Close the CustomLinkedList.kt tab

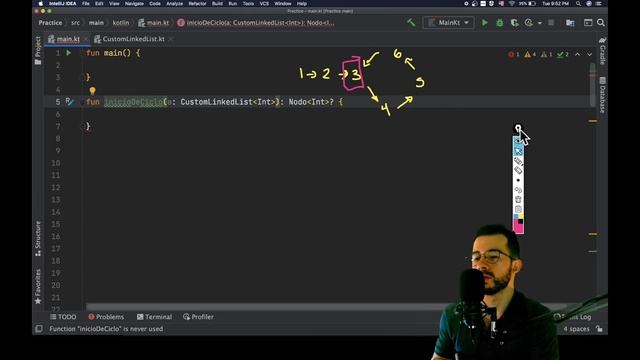pyautogui.click(x=171, y=39)
